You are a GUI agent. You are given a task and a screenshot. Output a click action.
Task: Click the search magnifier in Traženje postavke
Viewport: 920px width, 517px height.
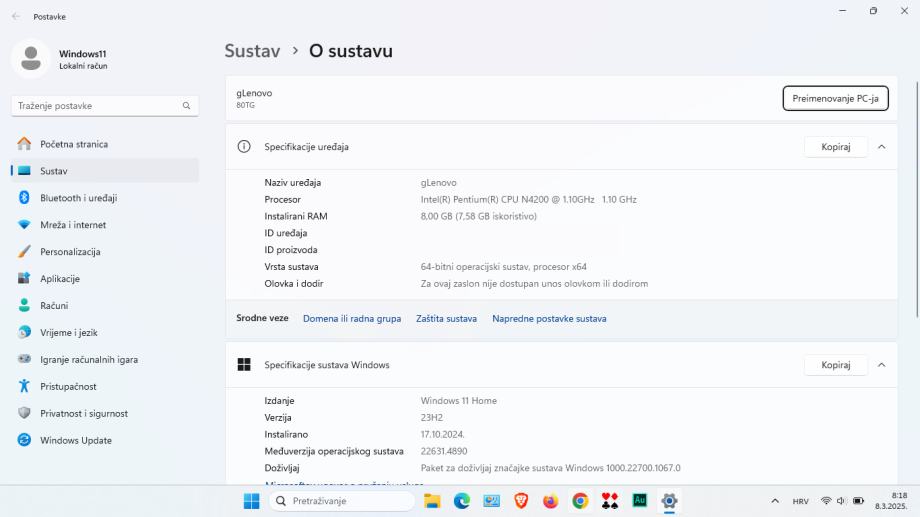186,106
